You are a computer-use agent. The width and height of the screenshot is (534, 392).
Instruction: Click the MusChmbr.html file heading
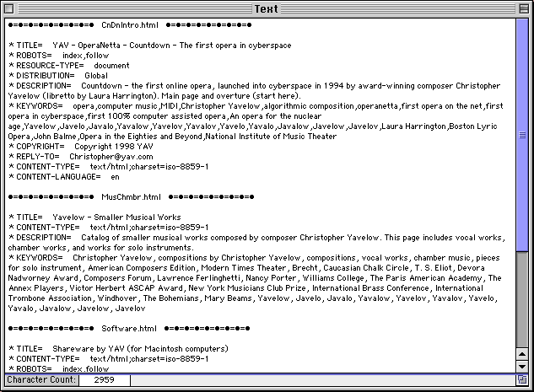point(131,196)
